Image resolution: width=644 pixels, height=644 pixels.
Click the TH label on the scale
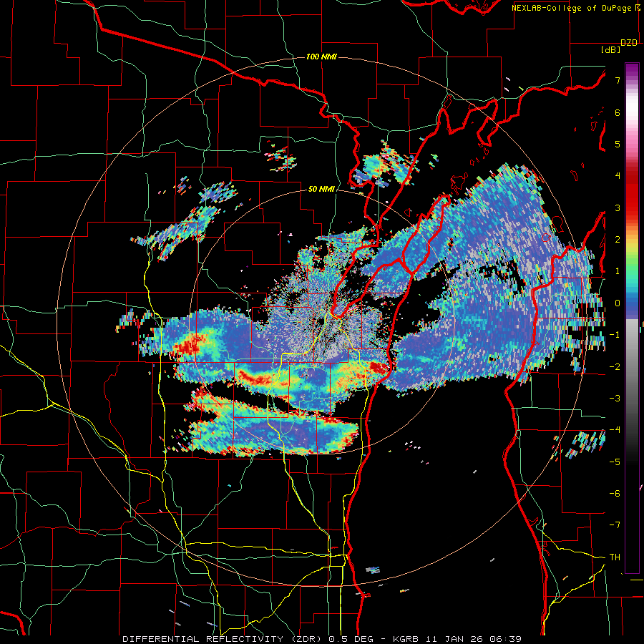pyautogui.click(x=615, y=557)
